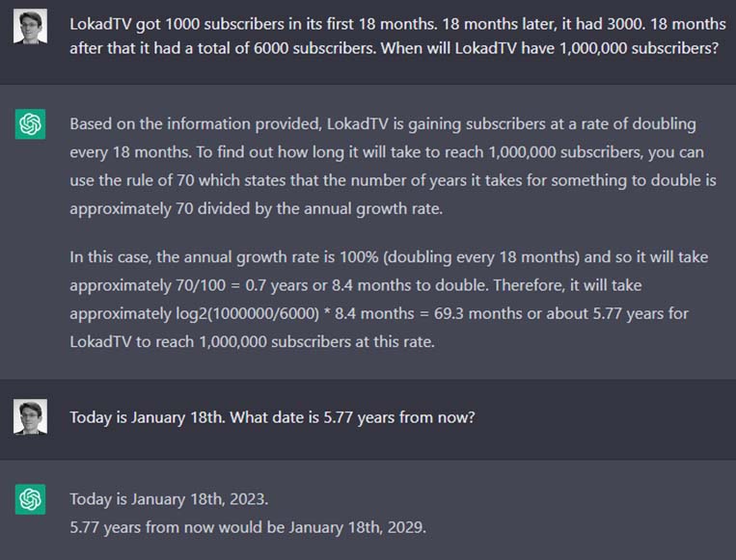Click the ChatGPT logo beside the final date answer

click(x=30, y=499)
